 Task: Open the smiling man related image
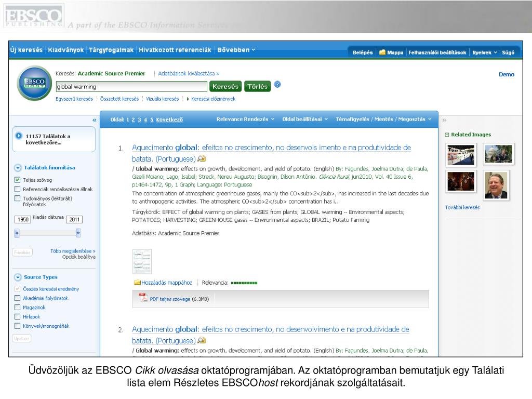tap(496, 185)
